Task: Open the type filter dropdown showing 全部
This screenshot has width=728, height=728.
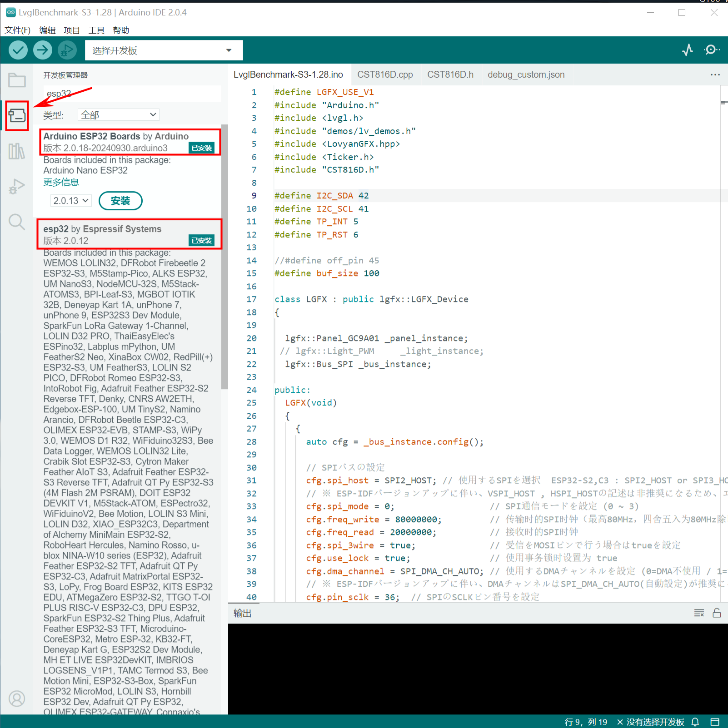Action: click(118, 115)
